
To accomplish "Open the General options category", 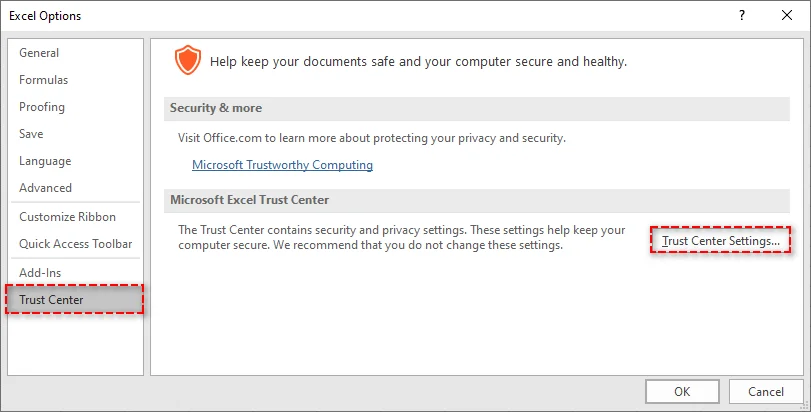I will click(x=39, y=53).
